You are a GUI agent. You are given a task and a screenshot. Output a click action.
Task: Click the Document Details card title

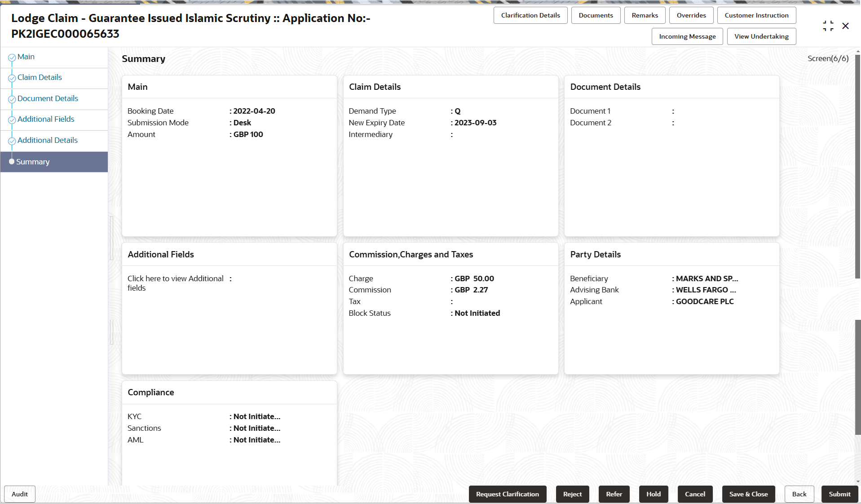click(605, 87)
